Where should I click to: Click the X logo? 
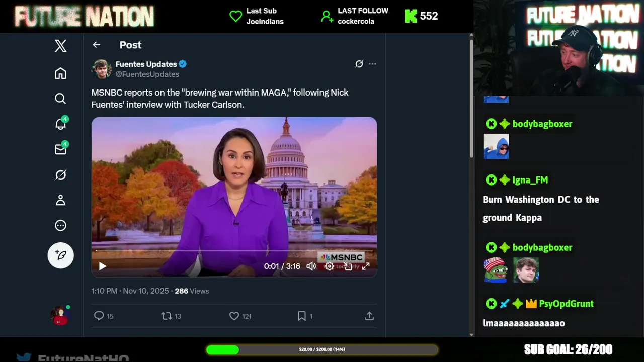(60, 46)
